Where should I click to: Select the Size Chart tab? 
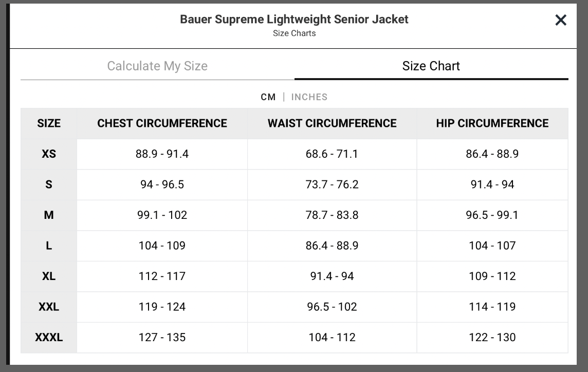(431, 66)
